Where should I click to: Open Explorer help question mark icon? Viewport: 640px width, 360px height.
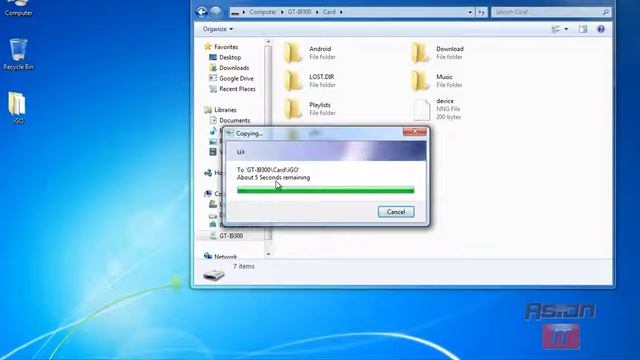601,29
